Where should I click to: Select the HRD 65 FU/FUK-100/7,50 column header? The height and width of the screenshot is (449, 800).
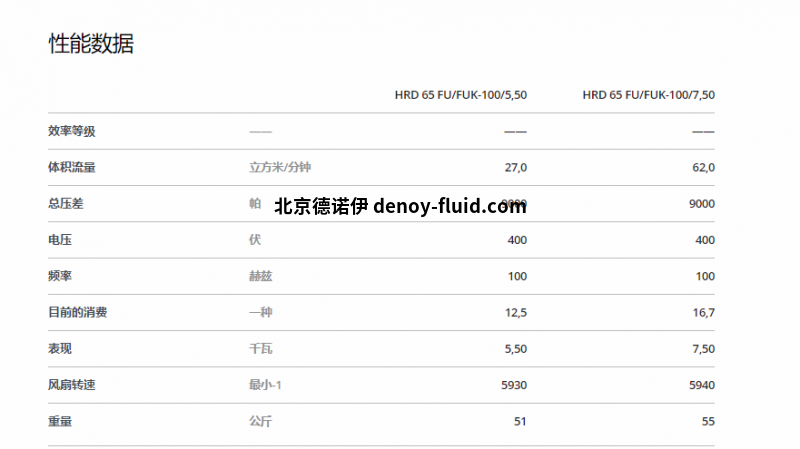648,95
